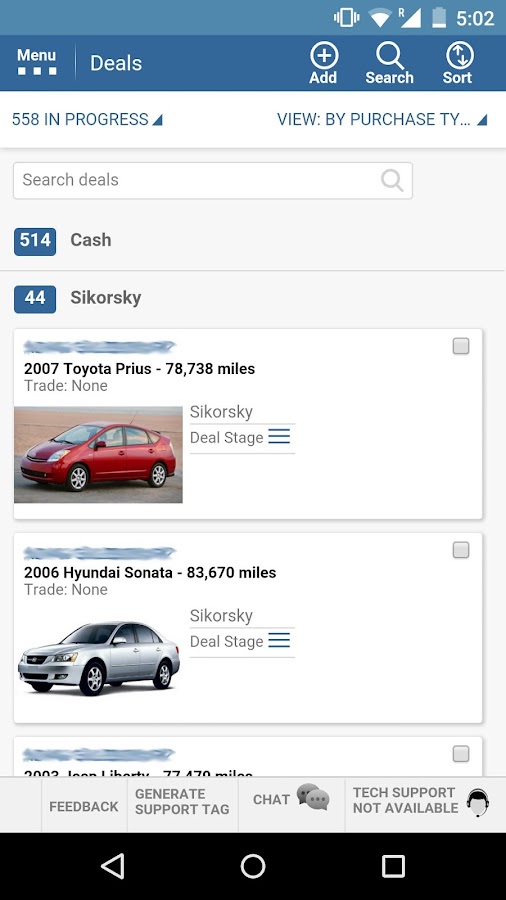
Task: Select the Jeep Liberty deal checkbox
Action: coord(461,754)
